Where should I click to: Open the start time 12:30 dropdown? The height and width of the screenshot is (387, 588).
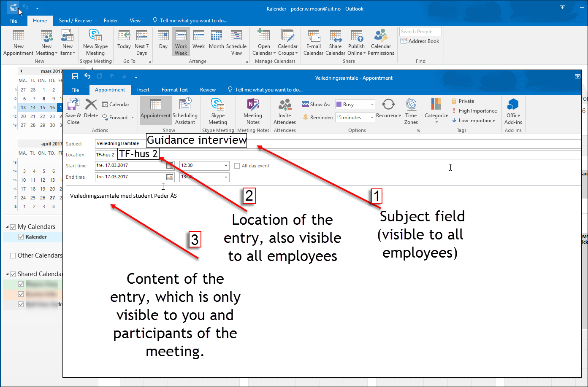(226, 166)
